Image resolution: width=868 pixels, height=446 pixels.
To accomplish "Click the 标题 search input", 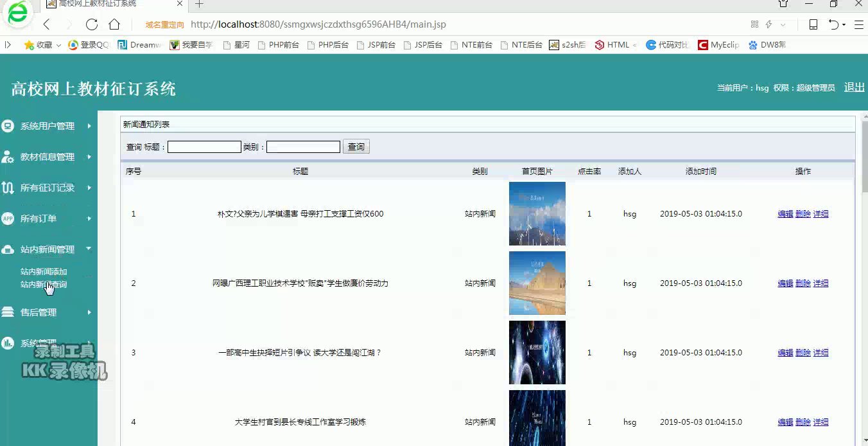I will coord(204,147).
